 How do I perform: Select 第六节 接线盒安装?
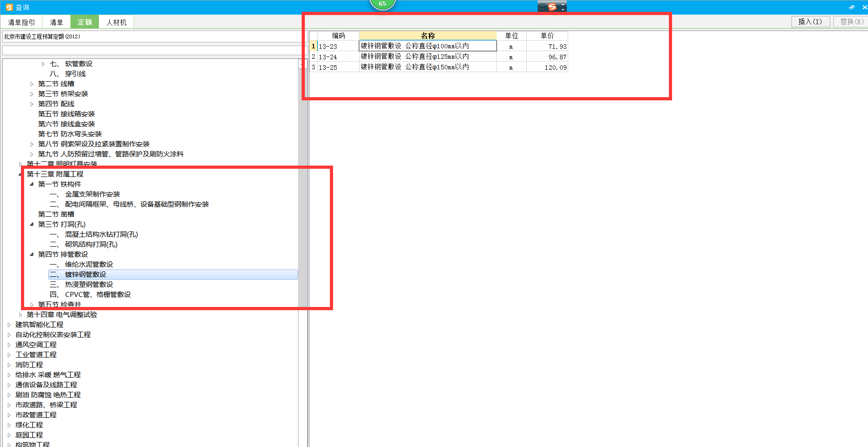click(67, 124)
